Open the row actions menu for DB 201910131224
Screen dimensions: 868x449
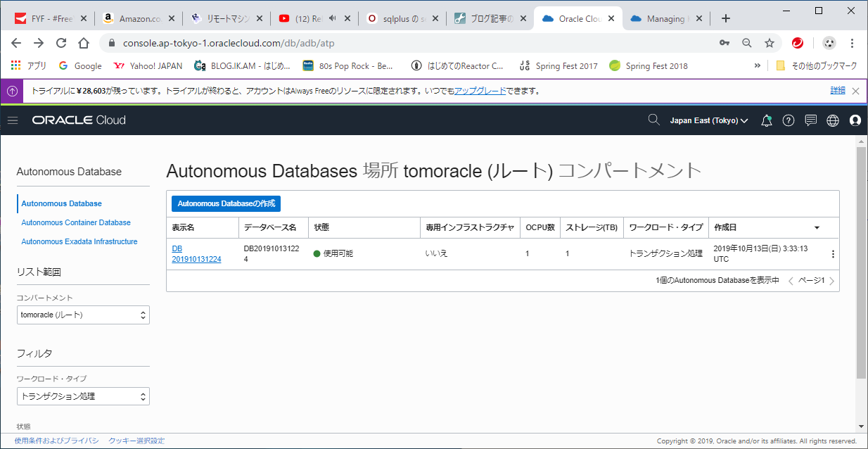tap(834, 254)
